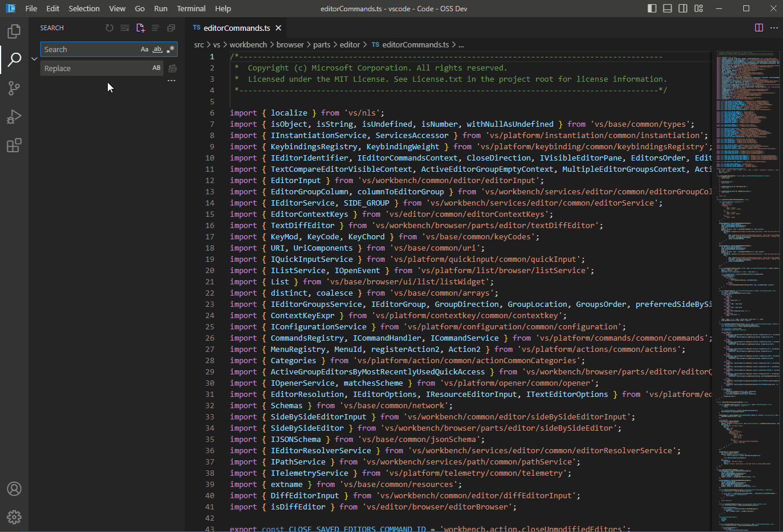The image size is (783, 532).
Task: Open the Source Control view
Action: pyautogui.click(x=14, y=88)
